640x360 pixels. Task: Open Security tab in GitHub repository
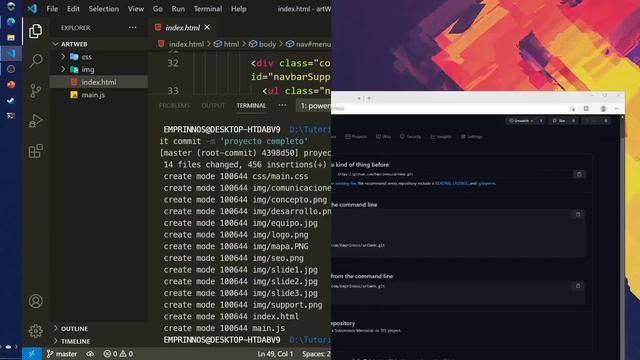click(411, 137)
